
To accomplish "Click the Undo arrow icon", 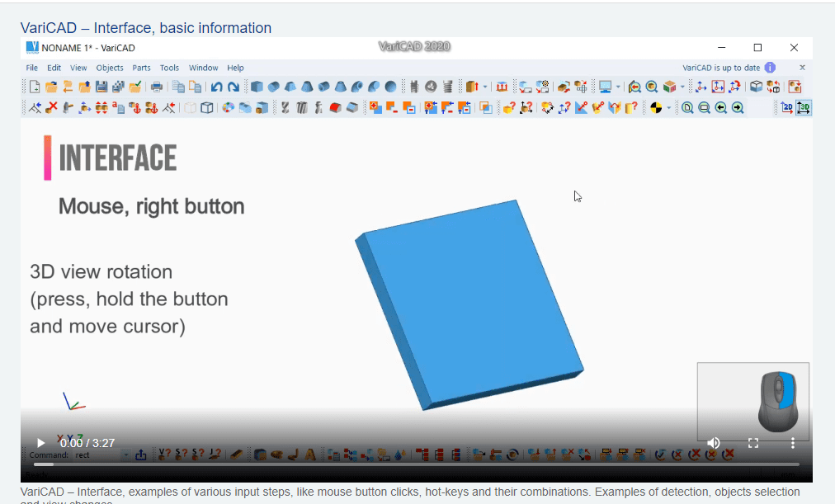I will 216,87.
